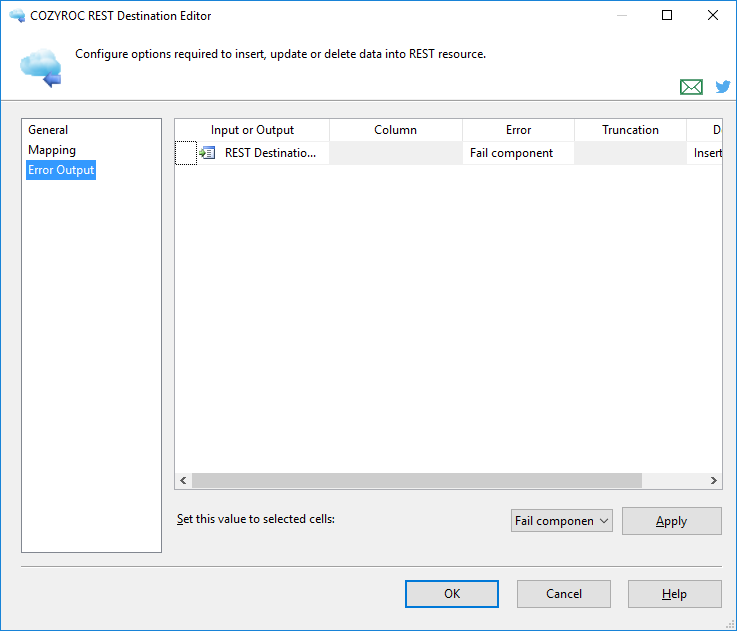Select the empty Column cell in first row
This screenshot has height=631, width=737.
click(396, 153)
